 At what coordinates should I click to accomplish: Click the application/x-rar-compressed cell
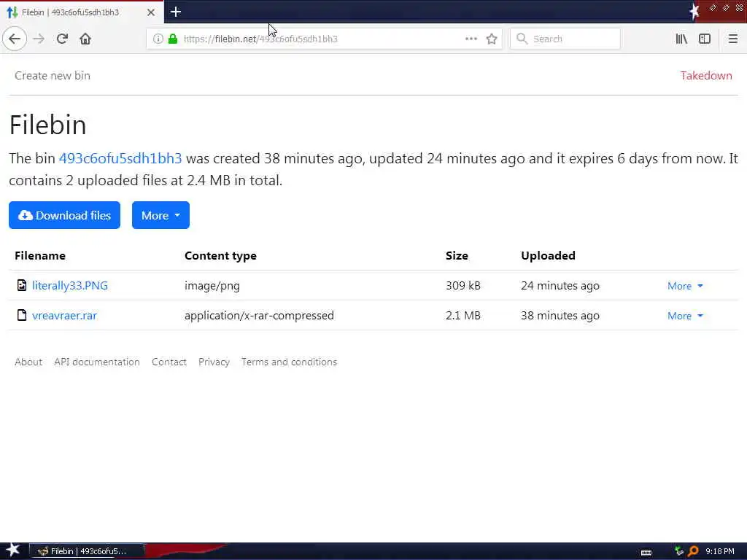[x=259, y=315]
